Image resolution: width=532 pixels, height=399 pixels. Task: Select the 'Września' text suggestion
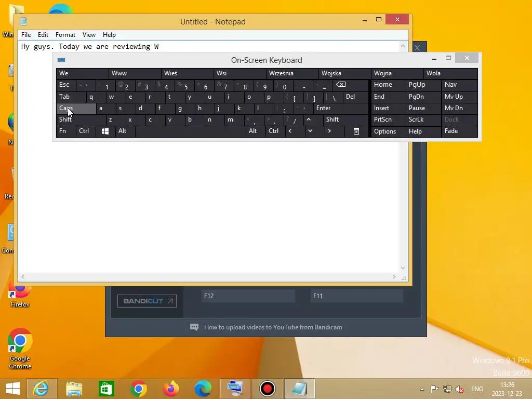(x=292, y=73)
